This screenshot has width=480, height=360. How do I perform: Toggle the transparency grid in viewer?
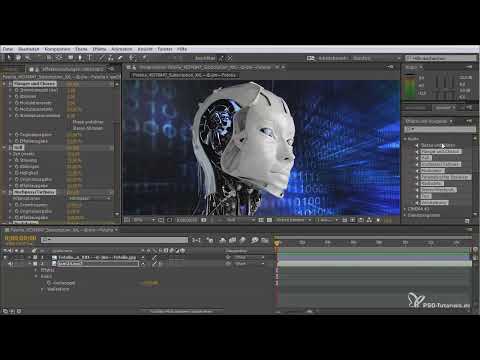point(269,220)
